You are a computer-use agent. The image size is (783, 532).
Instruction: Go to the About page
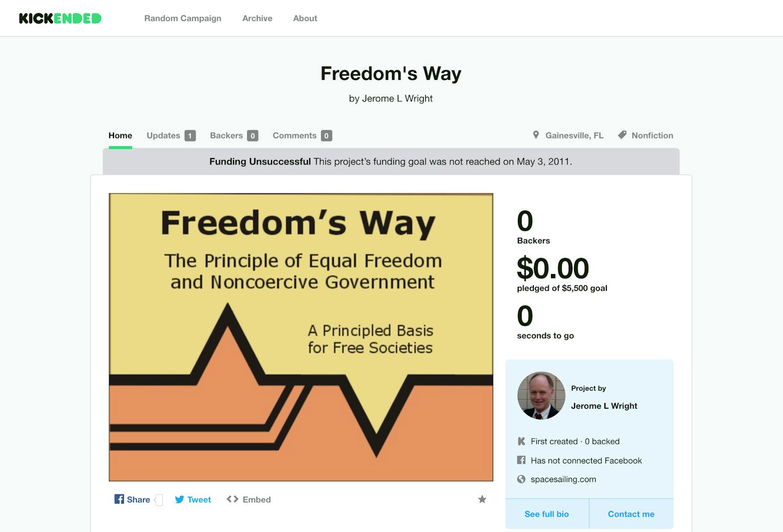pyautogui.click(x=305, y=19)
